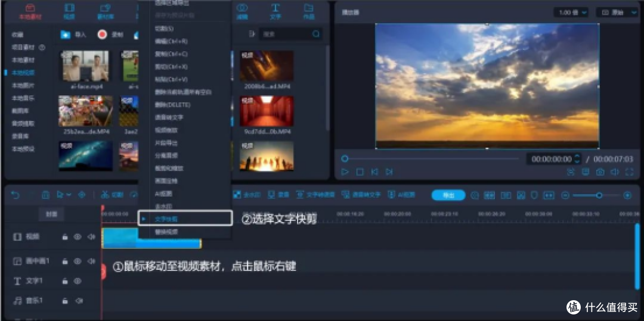This screenshot has height=321, width=644.
Task: Mute the 视频 track audio
Action: click(x=91, y=237)
